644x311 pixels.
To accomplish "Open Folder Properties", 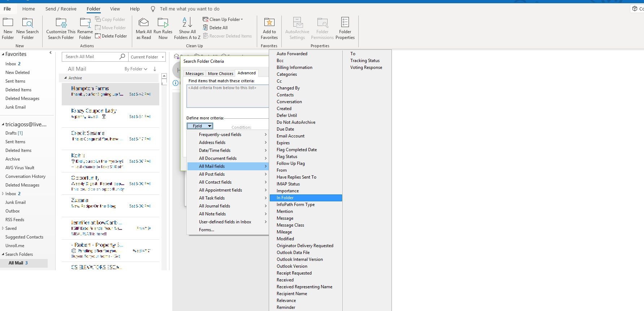I will click(x=345, y=29).
